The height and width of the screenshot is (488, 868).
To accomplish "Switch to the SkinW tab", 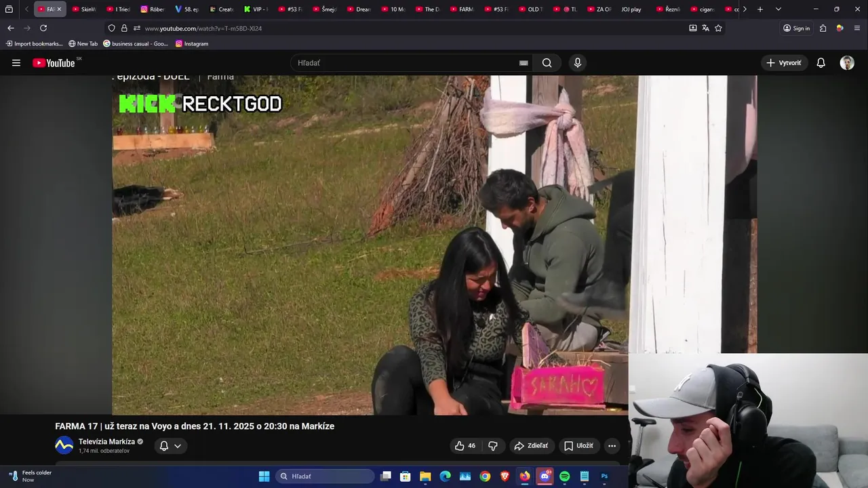I will click(x=84, y=9).
